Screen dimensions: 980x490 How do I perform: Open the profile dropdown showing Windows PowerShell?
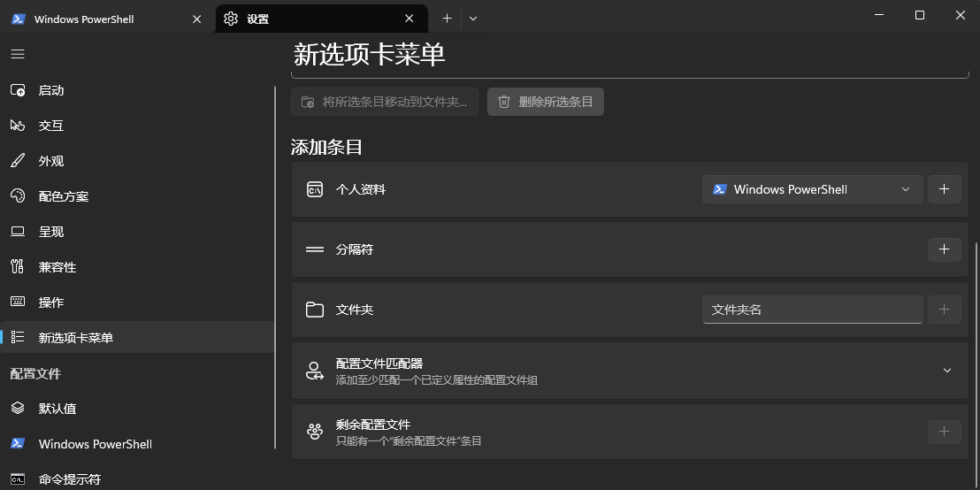pos(812,189)
